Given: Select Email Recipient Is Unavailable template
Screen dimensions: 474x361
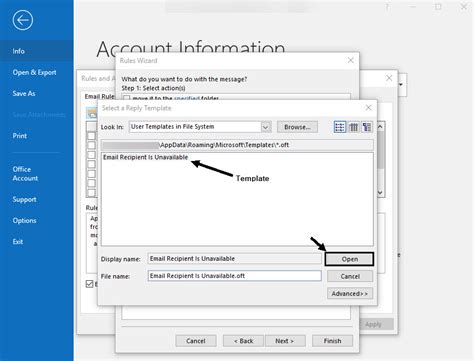Looking at the screenshot, I should (145, 157).
